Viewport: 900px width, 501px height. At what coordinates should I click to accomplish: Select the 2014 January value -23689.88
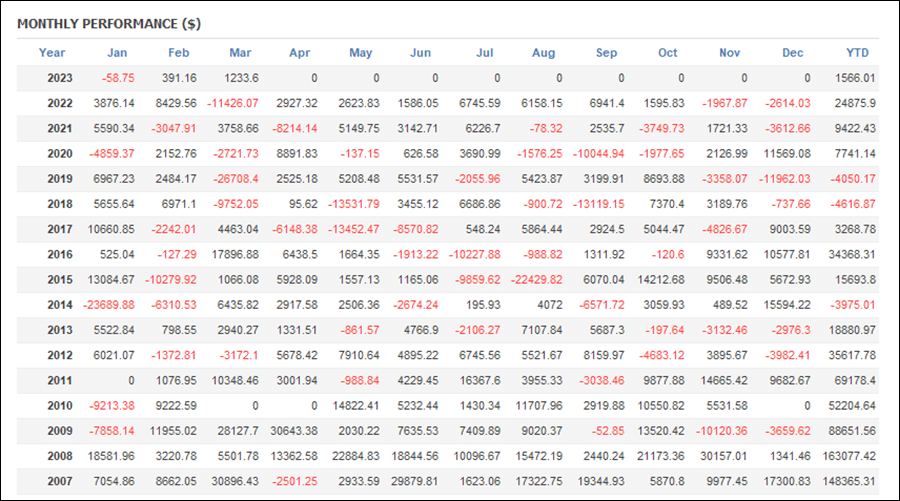click(x=108, y=305)
